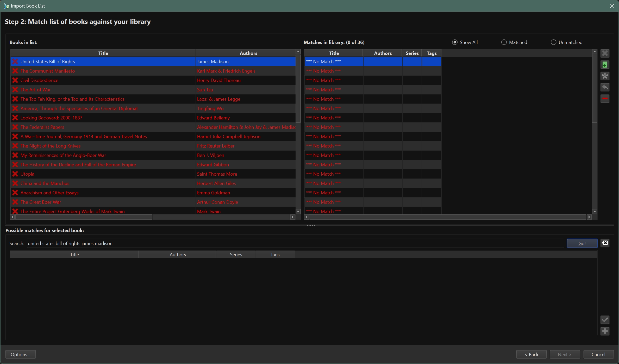Click books list scroll up arrow
Image resolution: width=619 pixels, height=364 pixels.
click(x=298, y=52)
